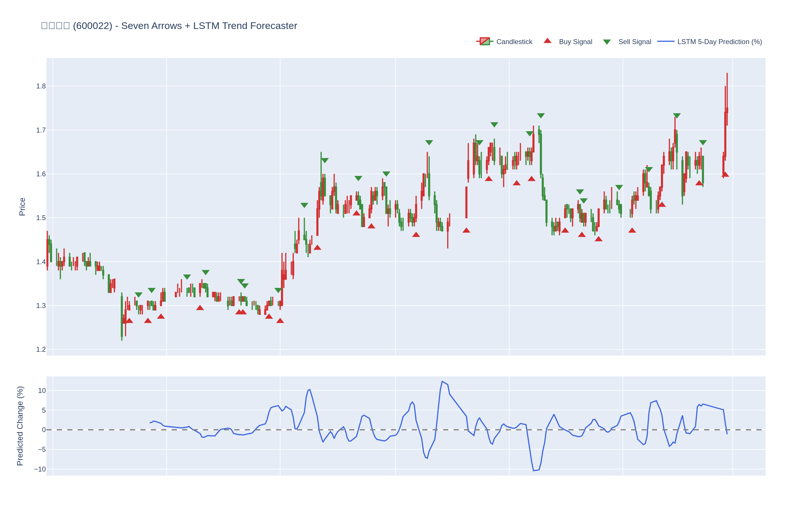
Task: Click the rightmost green sell signal marker
Action: point(703,142)
